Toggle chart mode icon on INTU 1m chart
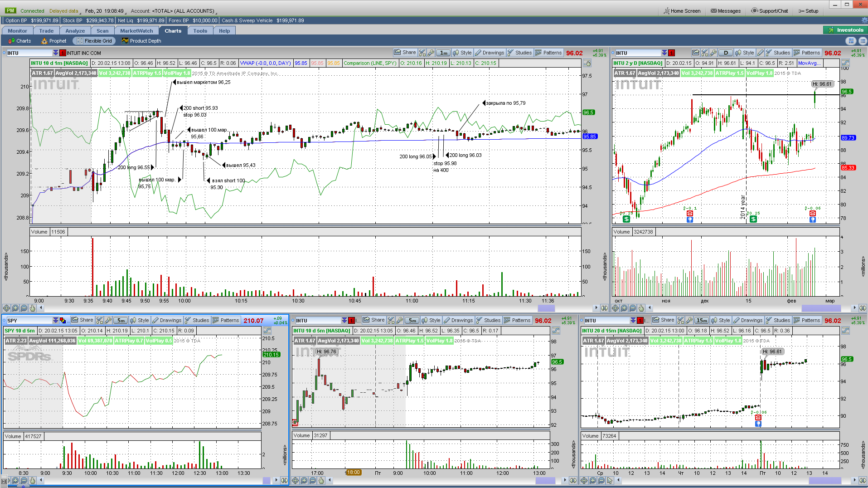Viewport: 868px width, 488px height. click(587, 63)
